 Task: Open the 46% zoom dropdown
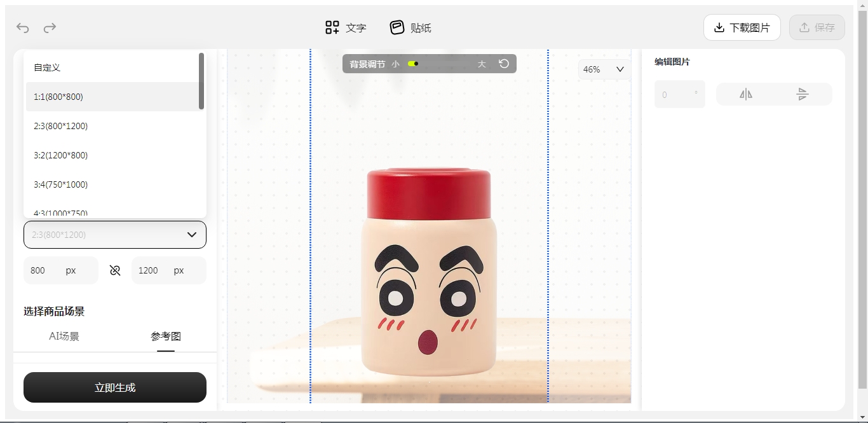coord(604,69)
